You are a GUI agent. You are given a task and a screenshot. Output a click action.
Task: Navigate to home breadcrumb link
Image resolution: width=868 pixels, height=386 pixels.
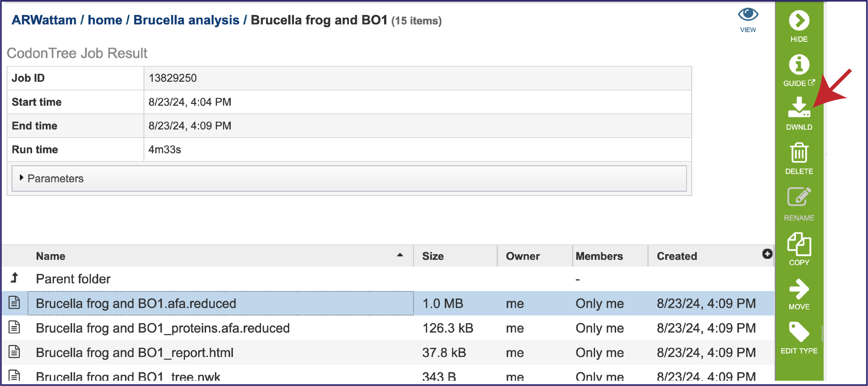pos(105,20)
